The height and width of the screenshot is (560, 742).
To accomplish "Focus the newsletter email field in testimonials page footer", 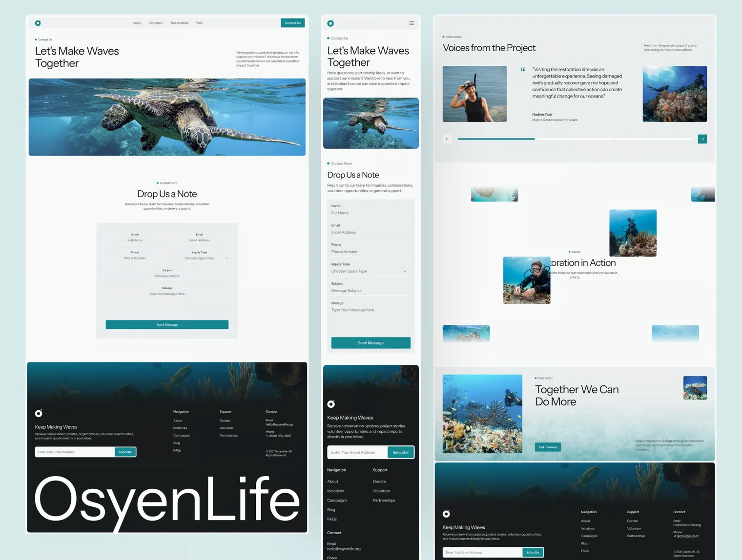I will [482, 552].
